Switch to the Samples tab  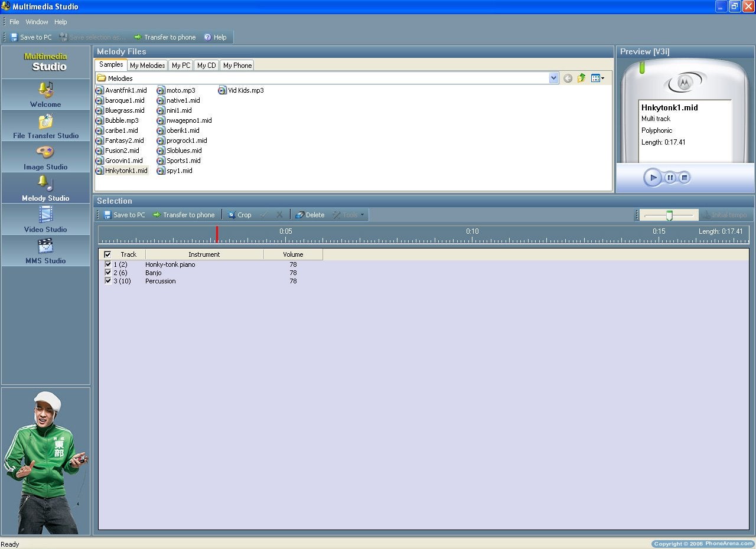pos(111,64)
